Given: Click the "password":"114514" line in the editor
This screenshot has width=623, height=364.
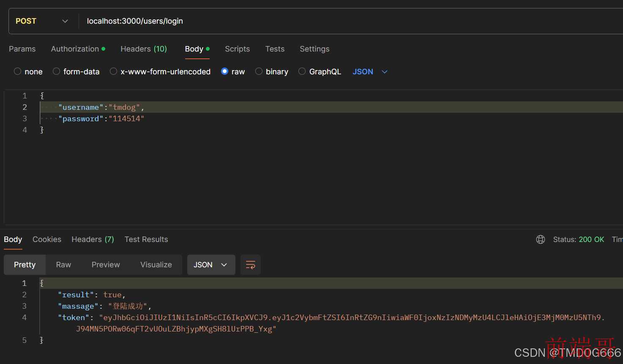Looking at the screenshot, I should [101, 119].
